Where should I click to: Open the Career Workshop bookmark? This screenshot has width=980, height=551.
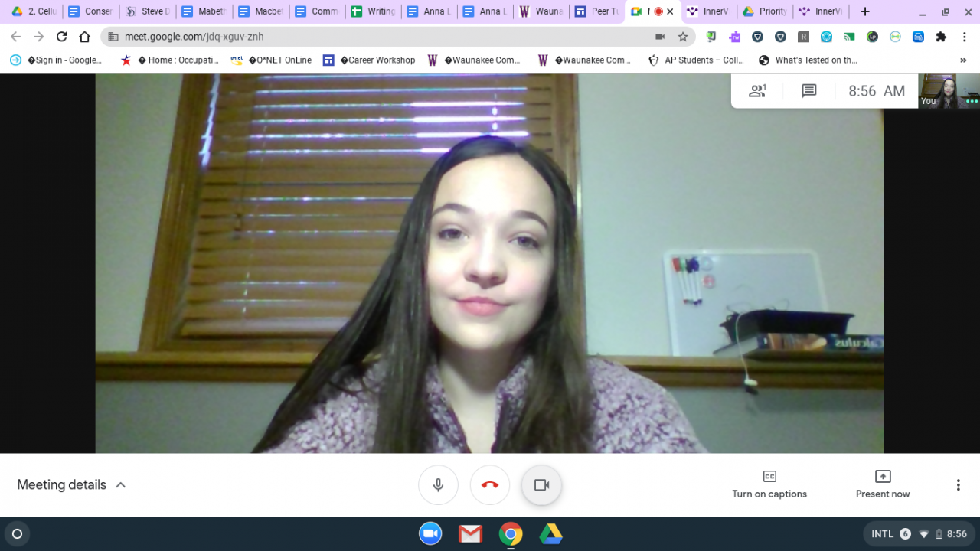click(369, 60)
